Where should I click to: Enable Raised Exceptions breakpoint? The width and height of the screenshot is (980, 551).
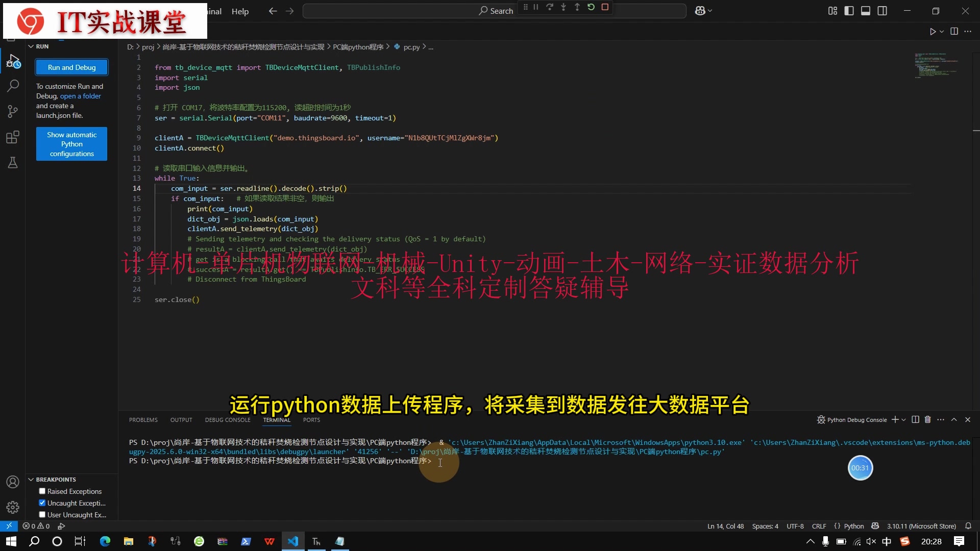[42, 491]
